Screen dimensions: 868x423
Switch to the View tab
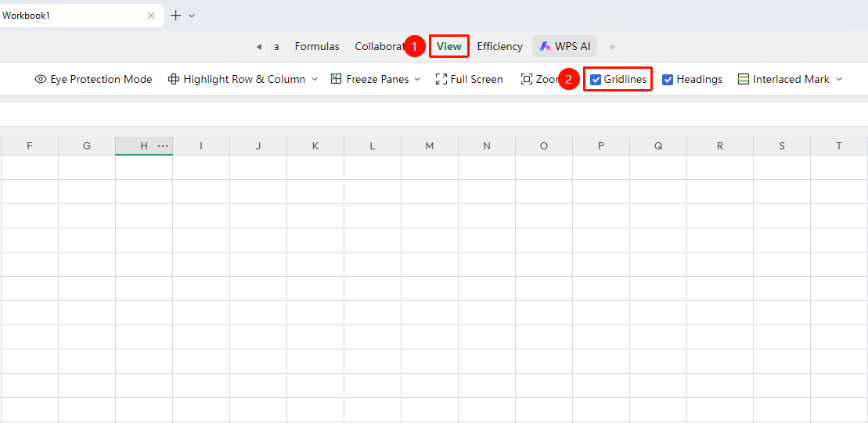click(x=449, y=46)
